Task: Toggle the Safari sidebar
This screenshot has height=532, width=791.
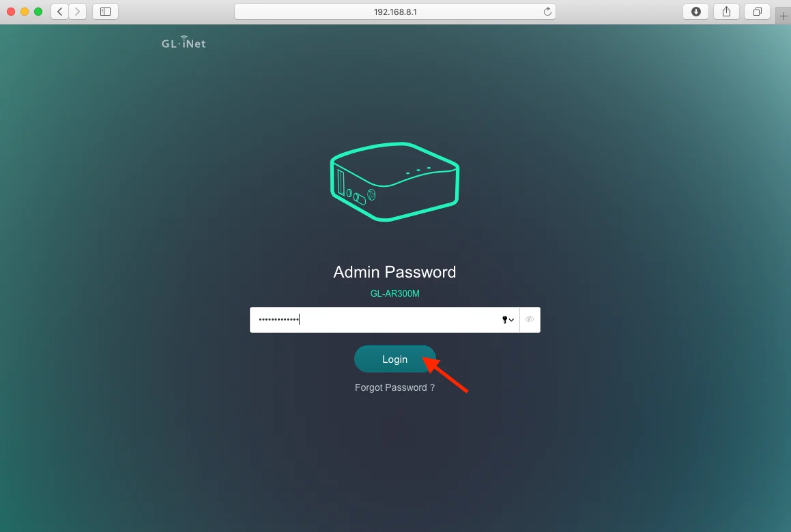Action: (x=105, y=12)
